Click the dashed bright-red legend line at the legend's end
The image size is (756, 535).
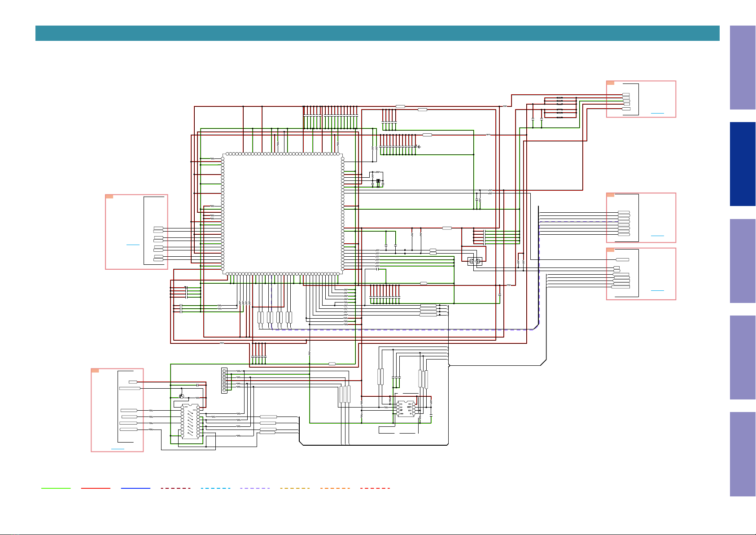point(375,488)
